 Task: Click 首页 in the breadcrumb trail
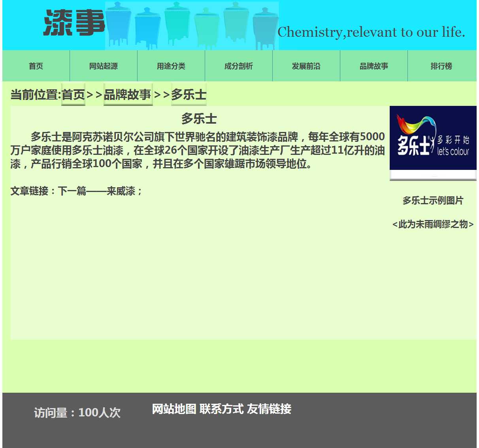[73, 95]
